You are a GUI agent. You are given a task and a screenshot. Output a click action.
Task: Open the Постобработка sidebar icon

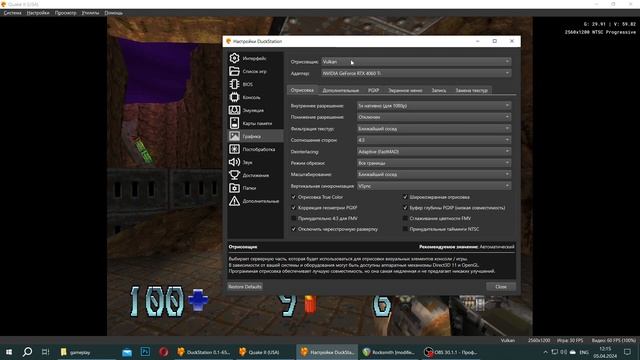234,149
